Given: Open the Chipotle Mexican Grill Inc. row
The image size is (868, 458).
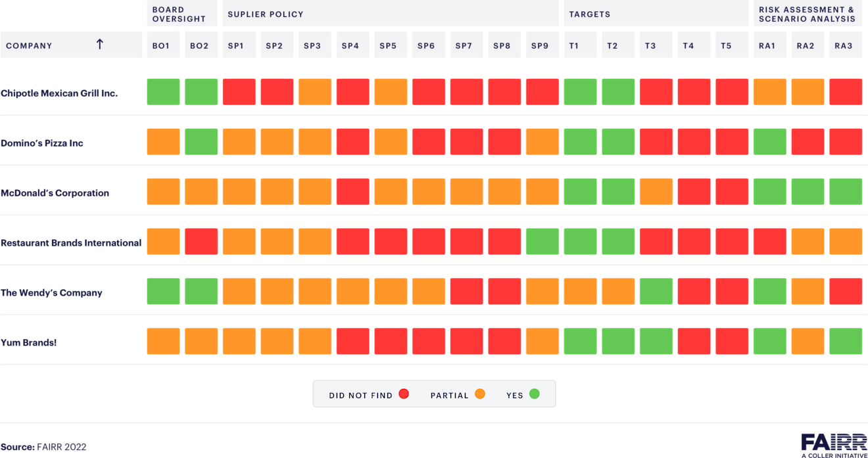Looking at the screenshot, I should point(434,92).
